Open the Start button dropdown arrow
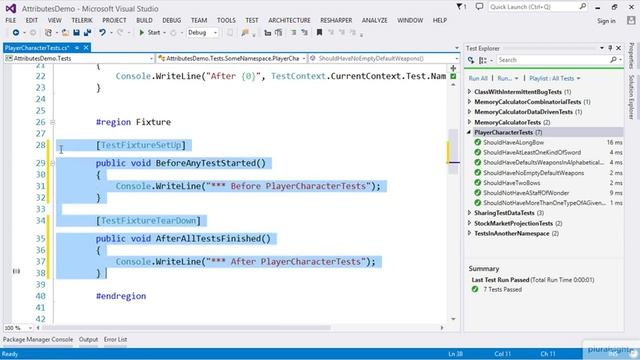The height and width of the screenshot is (360, 640). click(164, 33)
